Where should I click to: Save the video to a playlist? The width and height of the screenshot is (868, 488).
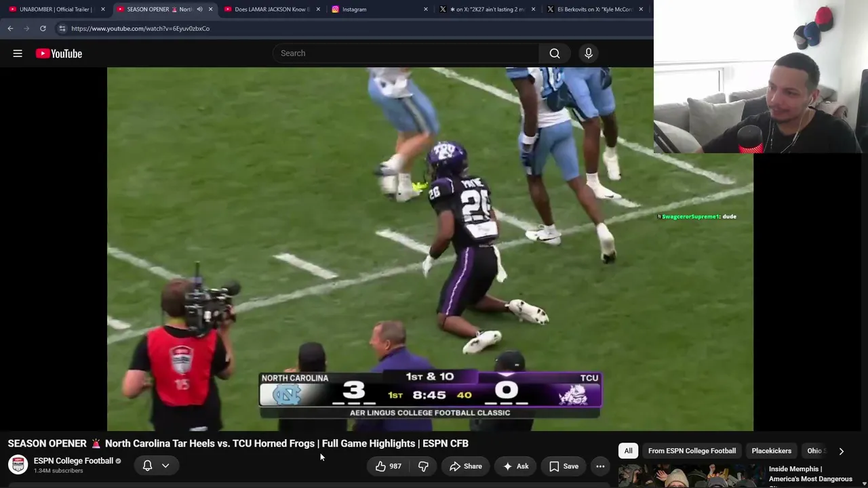pos(564,466)
